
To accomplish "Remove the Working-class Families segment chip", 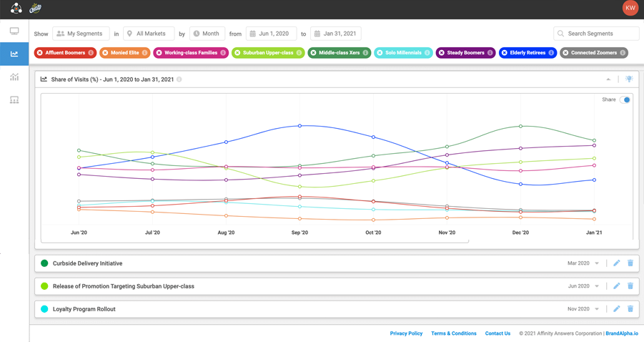I will [x=159, y=53].
